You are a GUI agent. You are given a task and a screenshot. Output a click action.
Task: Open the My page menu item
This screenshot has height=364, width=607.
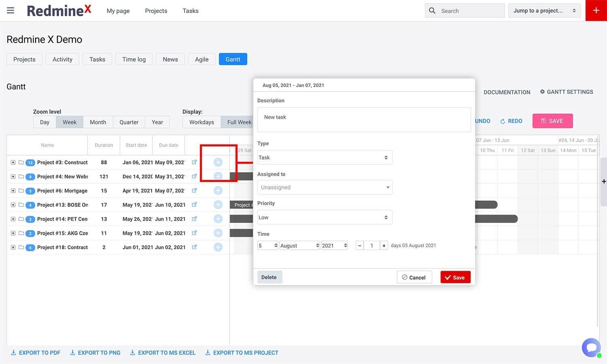coord(118,11)
